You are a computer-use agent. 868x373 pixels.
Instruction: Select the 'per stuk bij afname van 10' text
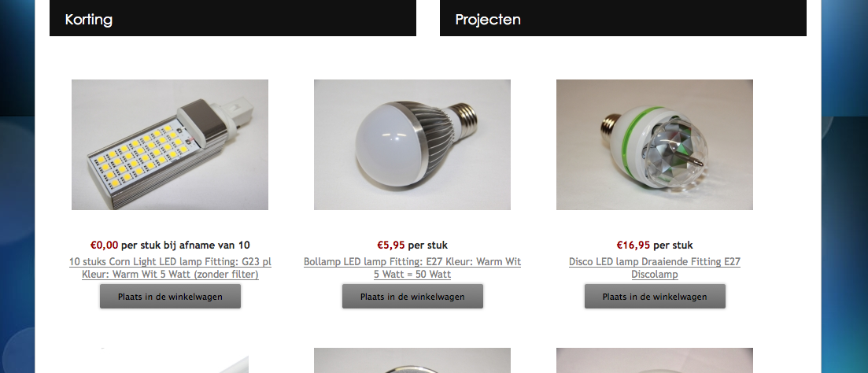pyautogui.click(x=186, y=246)
